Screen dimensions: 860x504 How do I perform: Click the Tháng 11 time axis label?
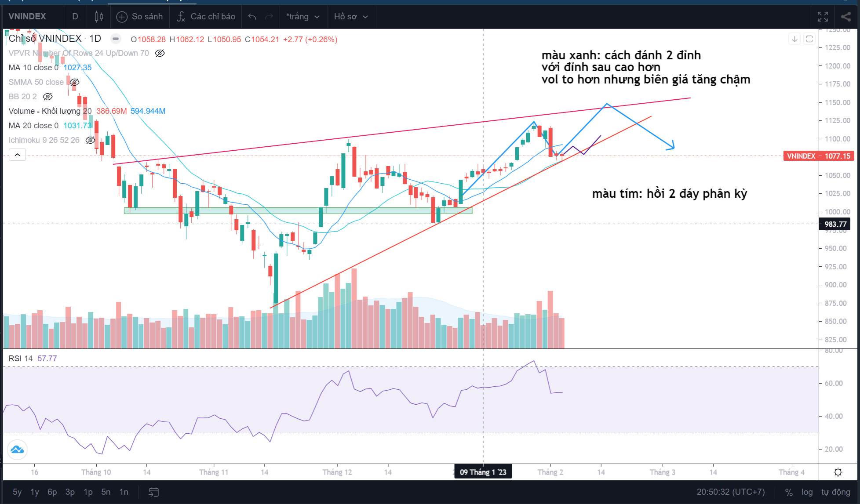tap(214, 472)
